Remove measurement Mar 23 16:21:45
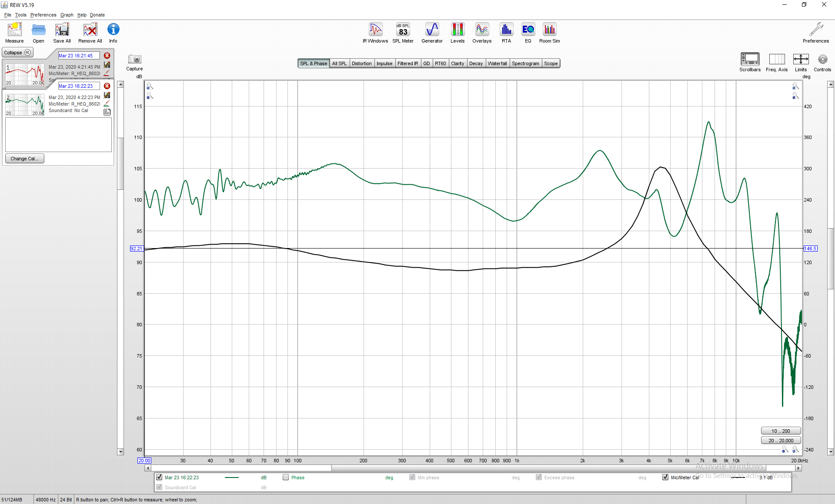The image size is (835, 504). coord(107,56)
